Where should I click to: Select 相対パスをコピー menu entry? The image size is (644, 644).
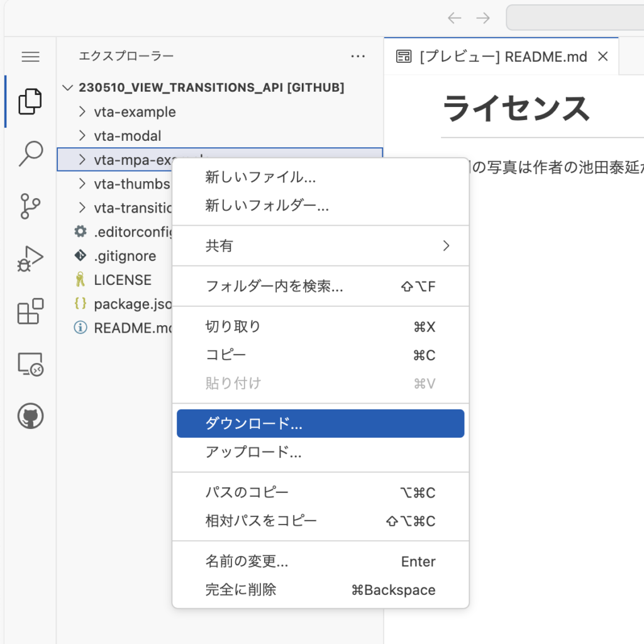[320, 521]
